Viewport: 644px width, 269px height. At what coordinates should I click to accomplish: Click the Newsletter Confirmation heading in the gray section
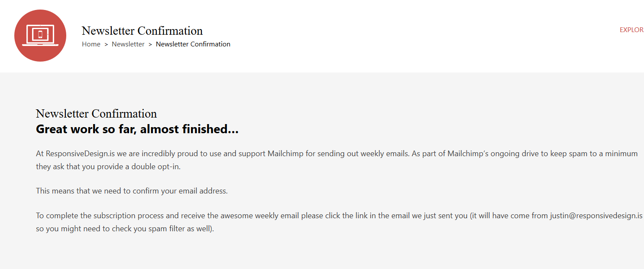tap(96, 114)
